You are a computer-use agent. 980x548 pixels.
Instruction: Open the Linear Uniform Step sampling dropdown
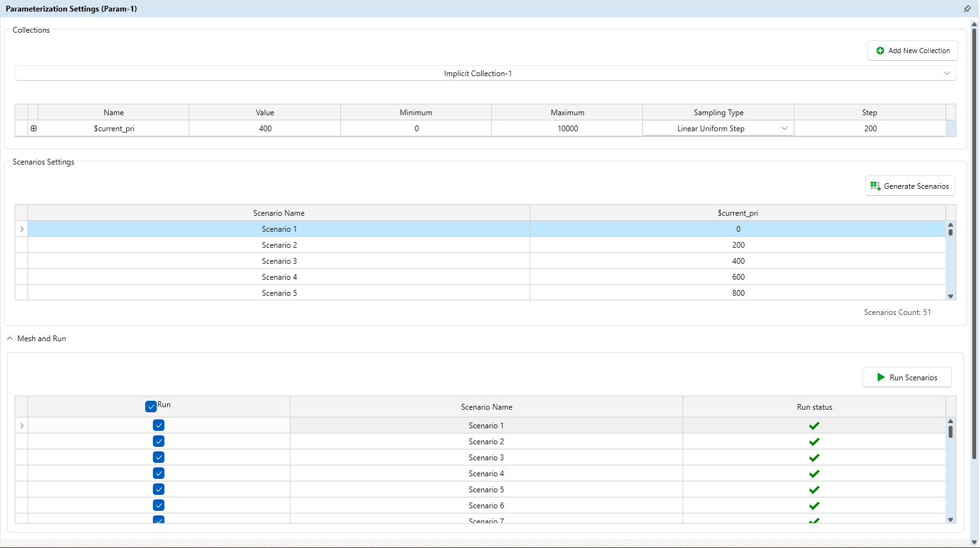click(x=718, y=129)
